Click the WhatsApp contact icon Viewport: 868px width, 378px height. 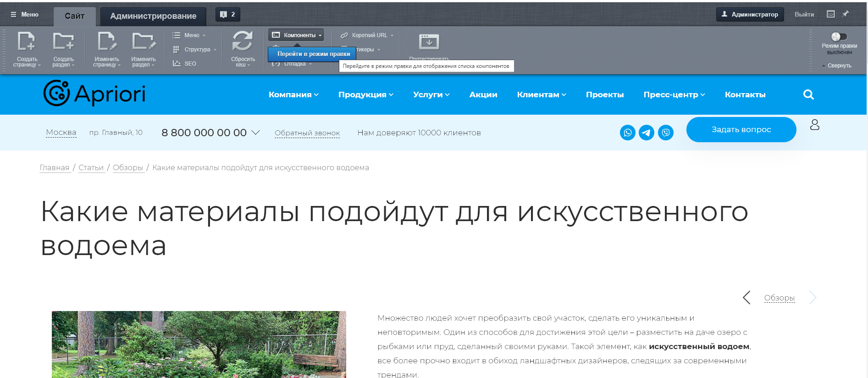click(x=627, y=133)
